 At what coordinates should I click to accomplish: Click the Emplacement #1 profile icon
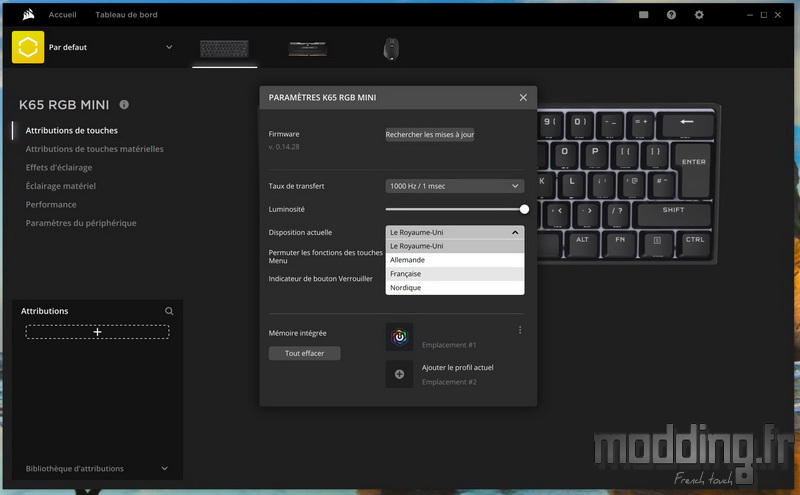pos(399,337)
